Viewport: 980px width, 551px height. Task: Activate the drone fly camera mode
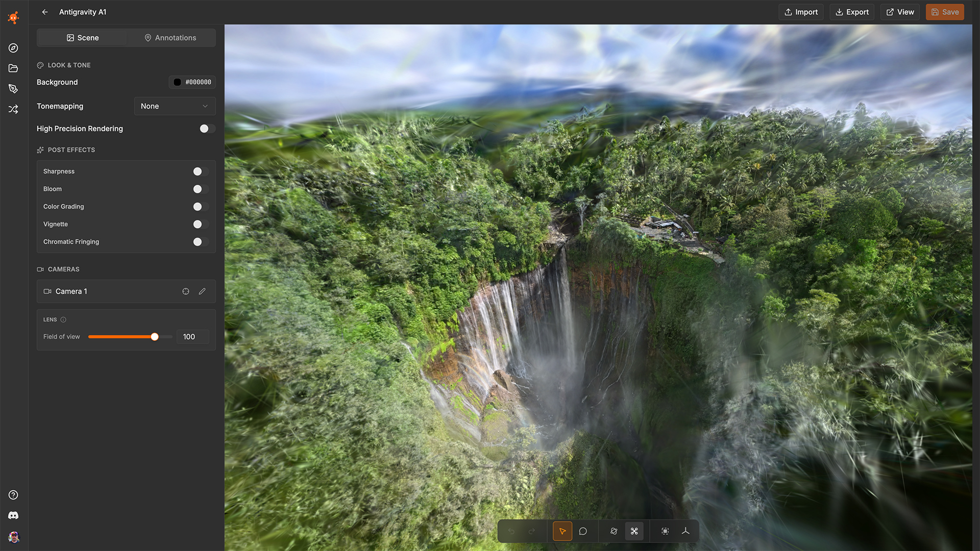634,531
